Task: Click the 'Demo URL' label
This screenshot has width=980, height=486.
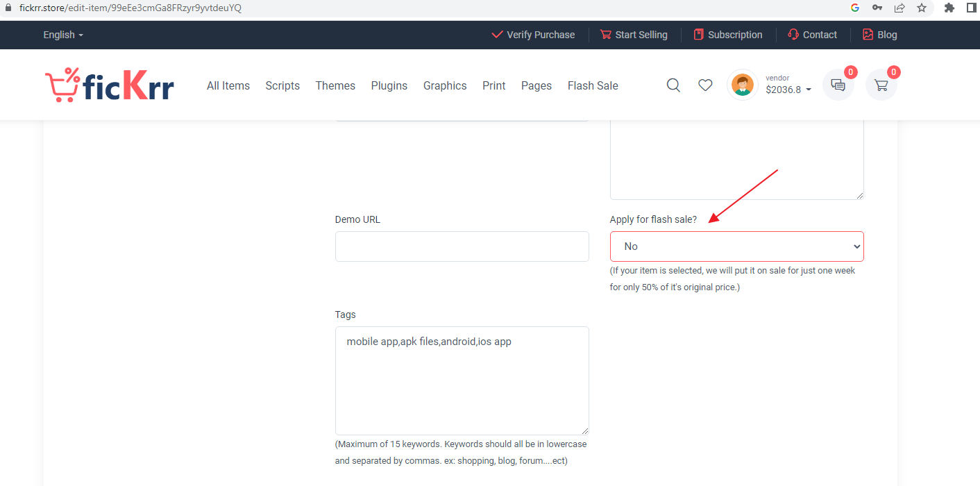Action: 357,219
